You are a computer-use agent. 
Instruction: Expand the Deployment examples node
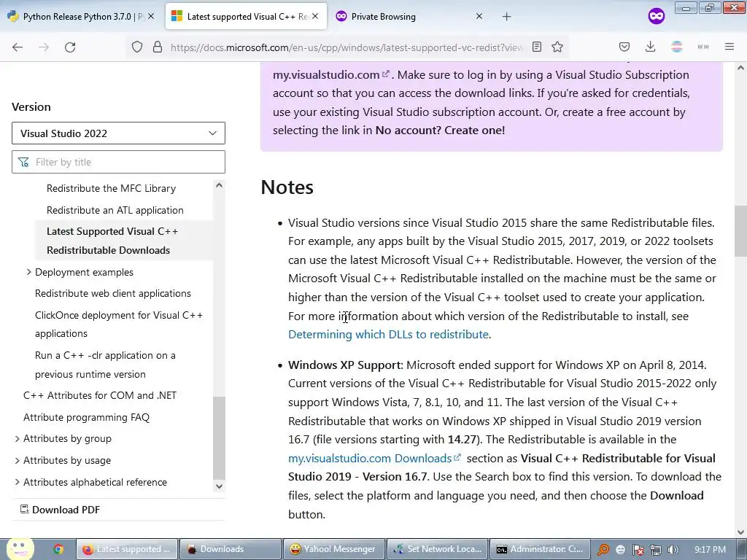coord(28,272)
